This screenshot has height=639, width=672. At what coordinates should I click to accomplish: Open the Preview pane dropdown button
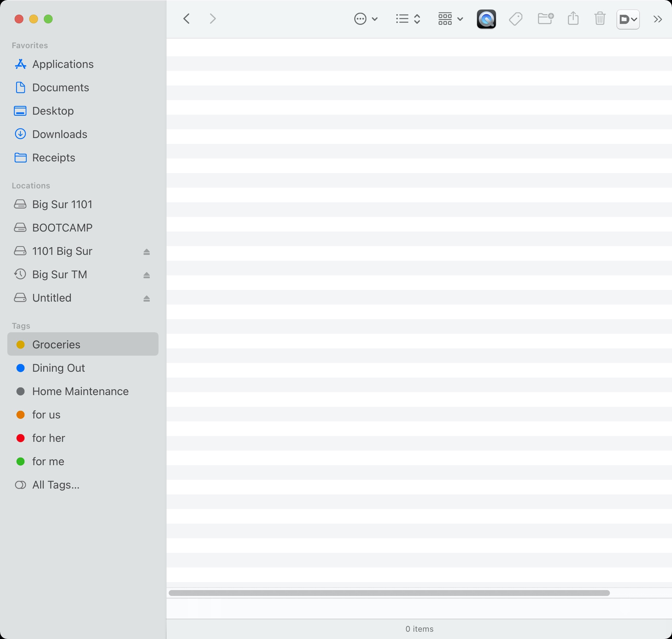point(628,19)
